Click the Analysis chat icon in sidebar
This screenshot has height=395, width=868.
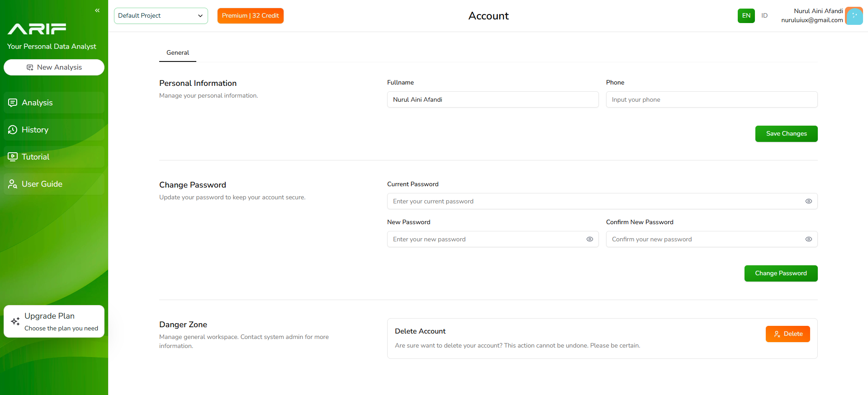[x=13, y=103]
